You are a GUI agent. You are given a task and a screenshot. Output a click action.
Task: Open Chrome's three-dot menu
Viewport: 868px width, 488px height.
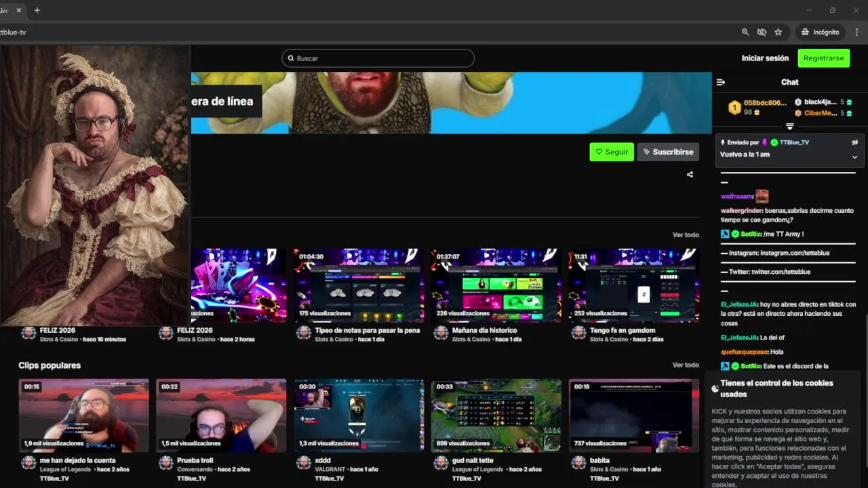pos(857,32)
